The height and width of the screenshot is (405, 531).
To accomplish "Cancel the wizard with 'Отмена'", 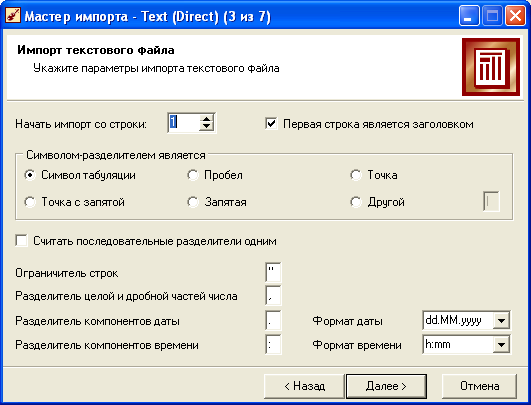I will 480,386.
